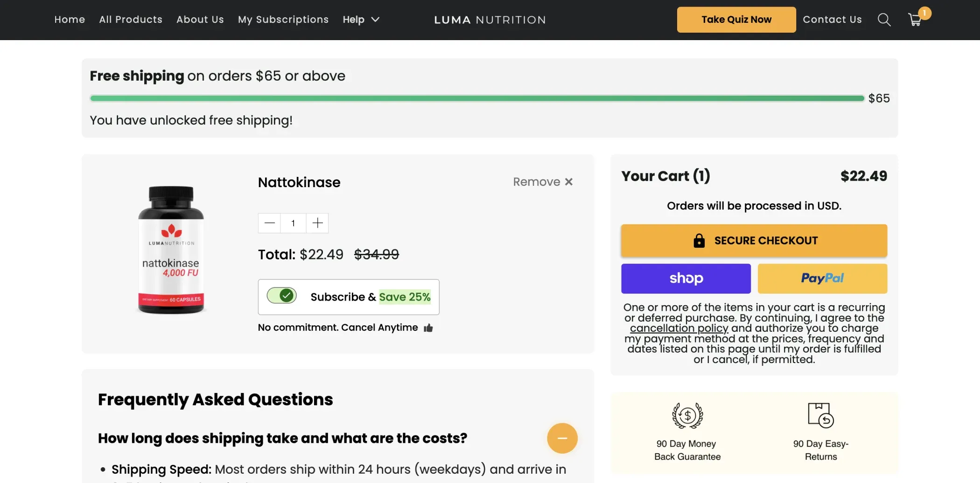Click the Nattokinase bottle thumbnail
Viewport: 980px width, 483px height.
tap(171, 250)
